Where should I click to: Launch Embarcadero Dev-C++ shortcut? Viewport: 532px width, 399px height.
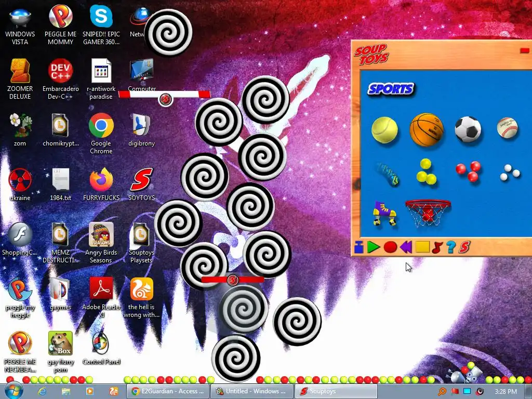click(60, 79)
